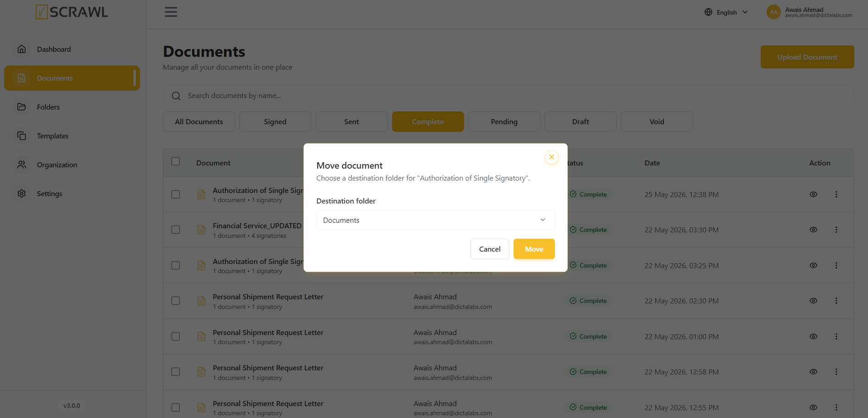The width and height of the screenshot is (868, 418).
Task: Select checkbox for 02:30 PM Personal Shipment Letter
Action: [176, 301]
